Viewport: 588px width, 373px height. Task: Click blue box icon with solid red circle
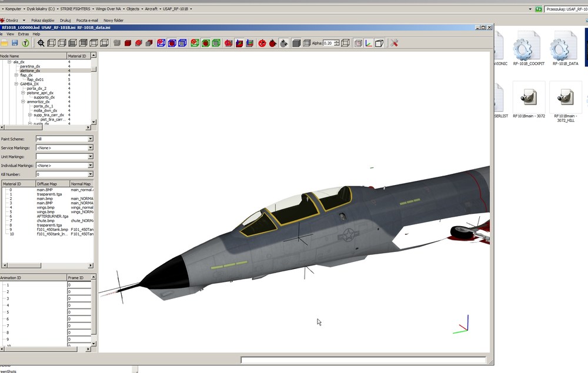pos(172,43)
